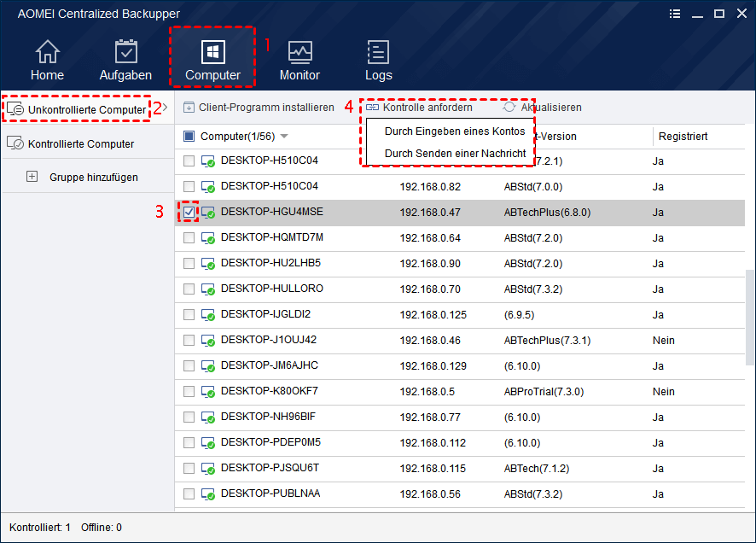Check the DESKTOP-NH96BIF checkbox
The image size is (756, 543).
(189, 417)
